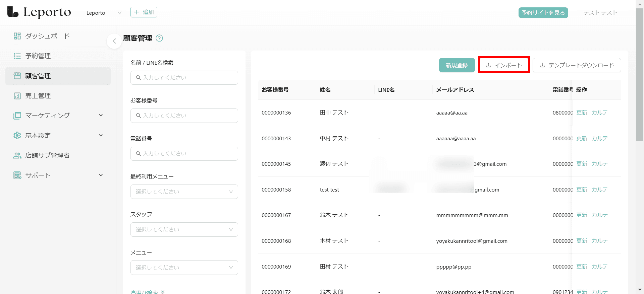The height and width of the screenshot is (294, 644).
Task: Click the インポート button
Action: click(504, 65)
